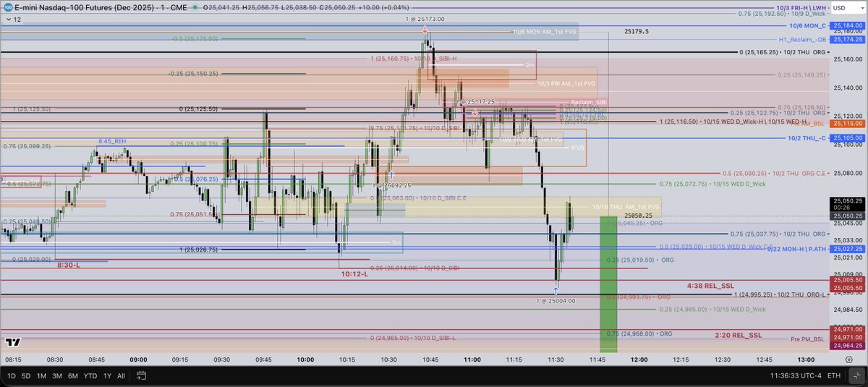Image resolution: width=868 pixels, height=387 pixels.
Task: Click the 'Pre PM_BSL' label
Action: pyautogui.click(x=808, y=339)
